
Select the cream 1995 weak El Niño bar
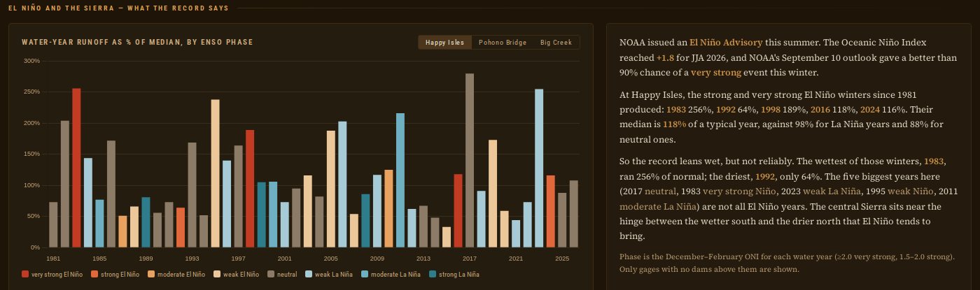pos(215,173)
